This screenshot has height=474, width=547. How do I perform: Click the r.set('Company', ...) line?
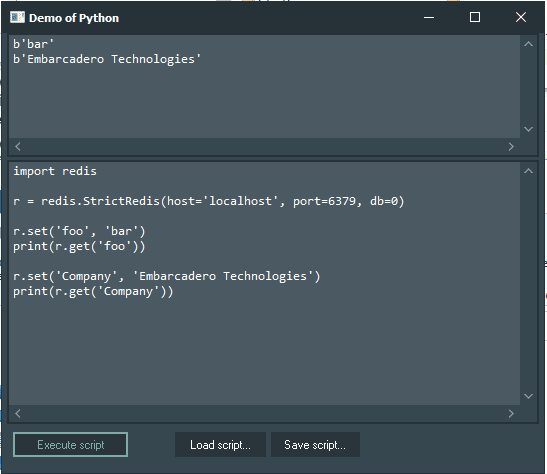pos(167,277)
